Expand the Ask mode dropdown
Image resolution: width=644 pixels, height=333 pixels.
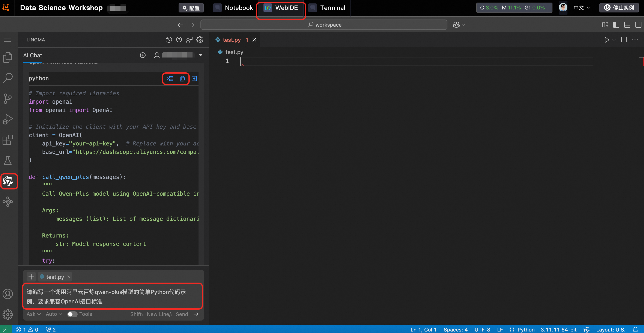[33, 314]
